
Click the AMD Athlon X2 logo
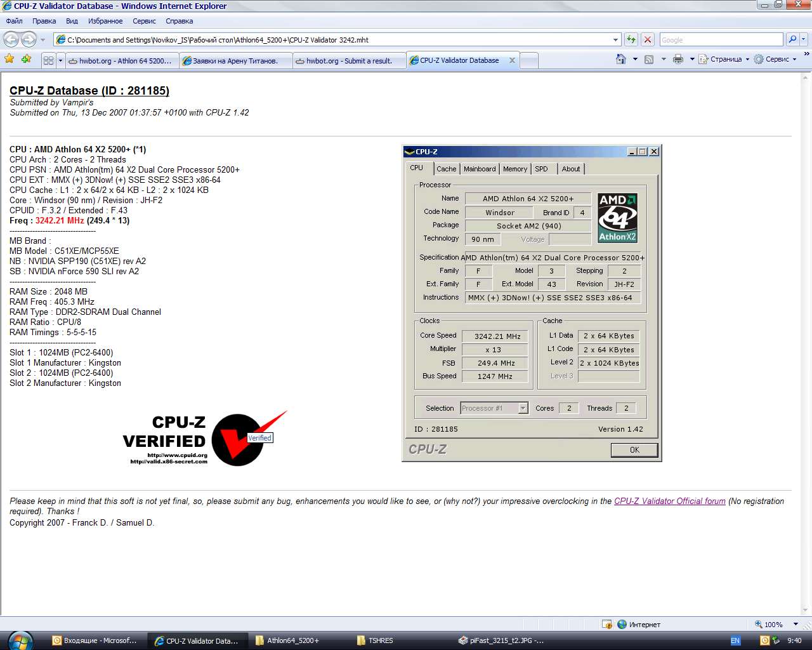click(x=617, y=218)
